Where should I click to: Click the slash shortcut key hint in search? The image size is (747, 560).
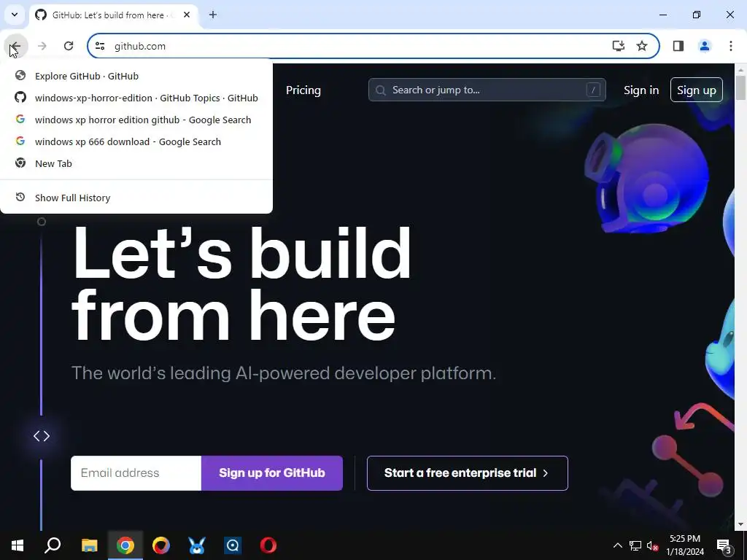point(593,90)
